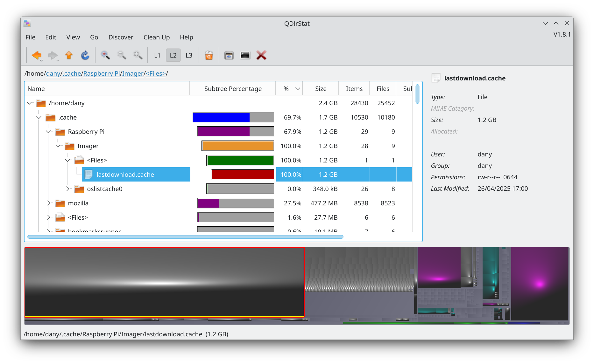Click the blue .cache percentage bar
This screenshot has width=594, height=364.
(x=233, y=117)
